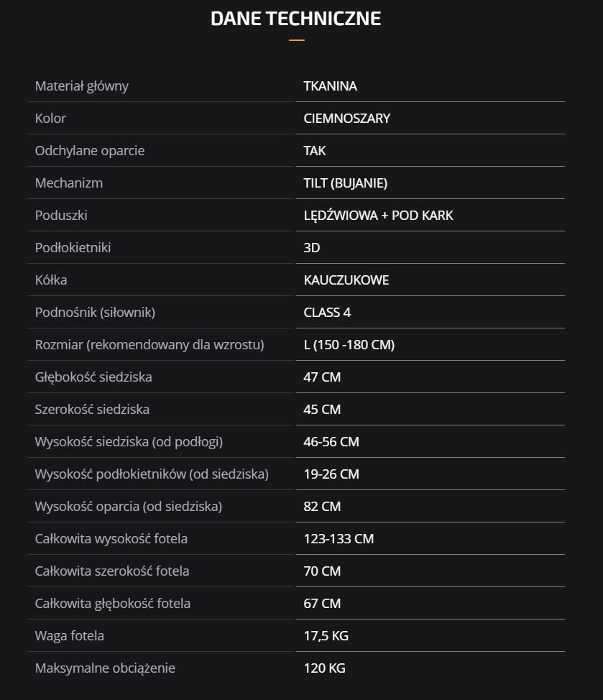Select the Odchylane oparcie label
Image resolution: width=603 pixels, height=700 pixels.
90,151
